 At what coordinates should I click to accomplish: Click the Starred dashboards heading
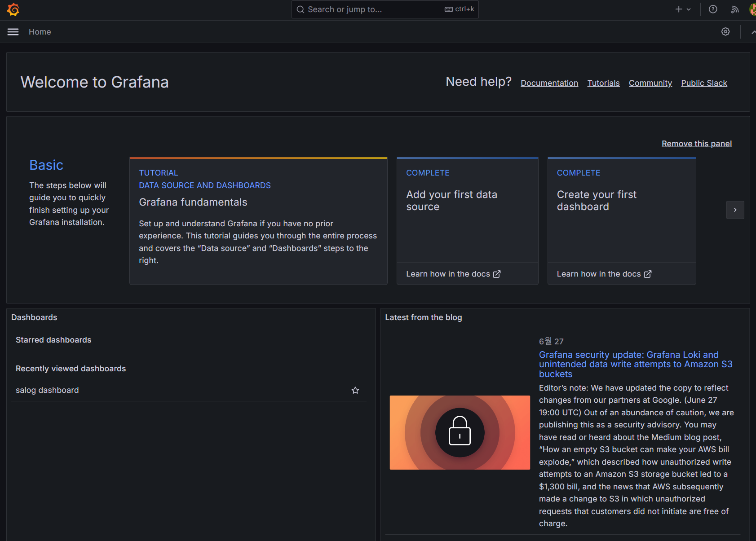pos(53,340)
